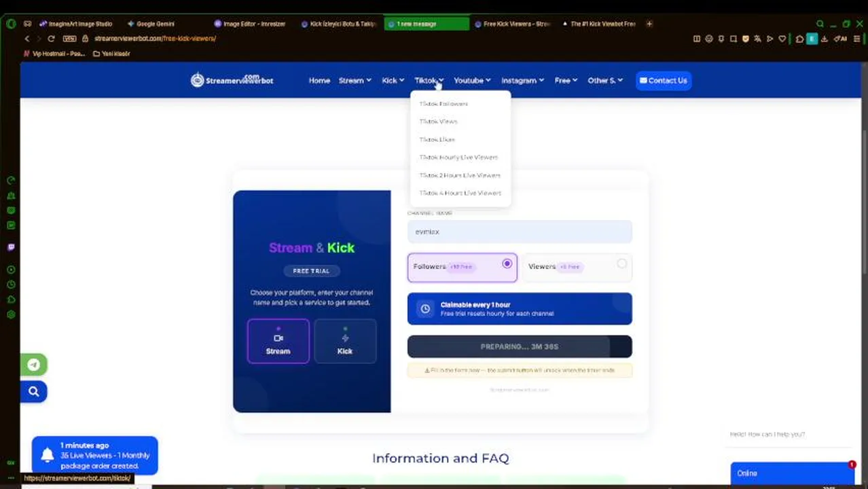Expand the Other S. nav dropdown

click(605, 80)
